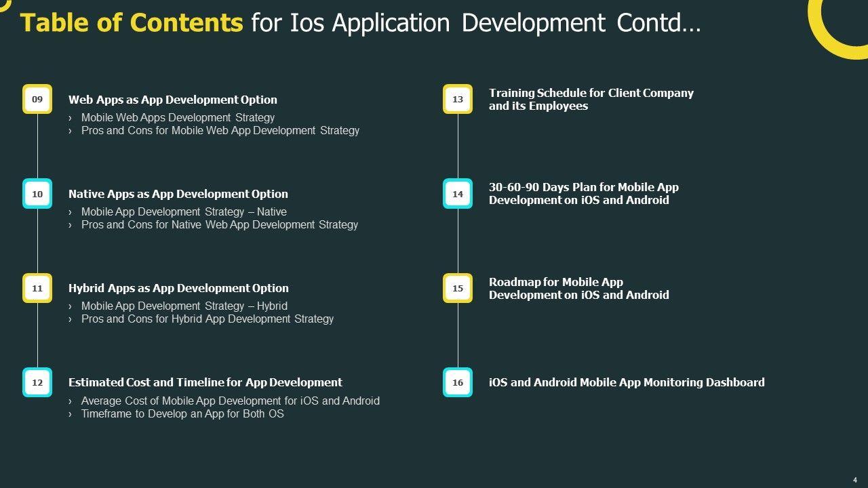
Task: Click 'iOS and Android Mobile App Monitoring Dashboard'
Action: tap(627, 382)
